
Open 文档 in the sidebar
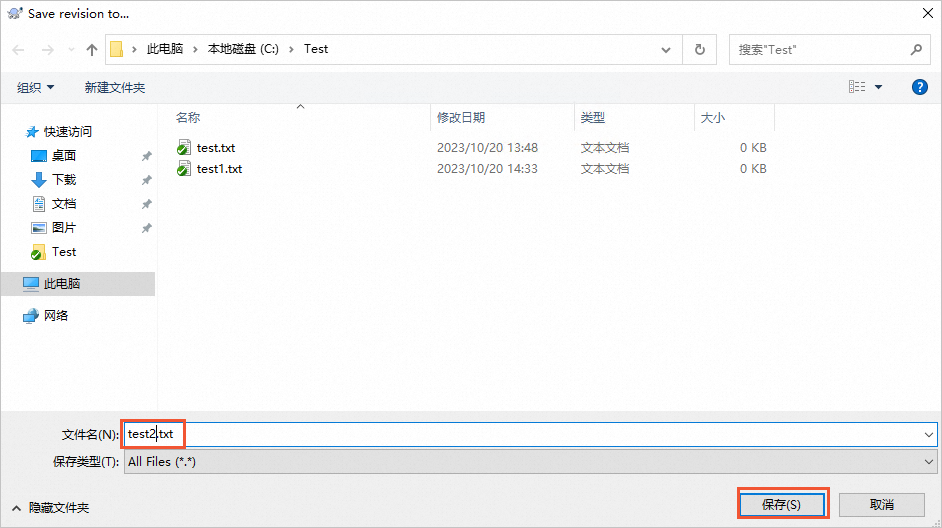64,204
